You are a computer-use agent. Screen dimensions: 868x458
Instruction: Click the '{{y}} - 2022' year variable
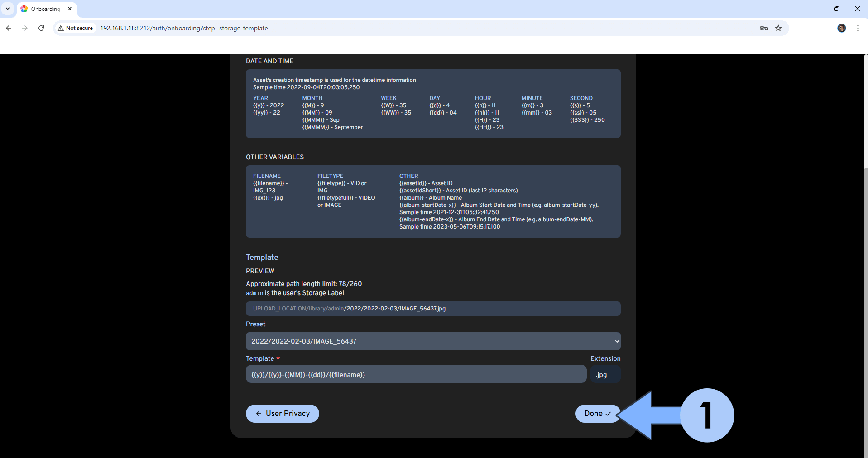(x=269, y=105)
